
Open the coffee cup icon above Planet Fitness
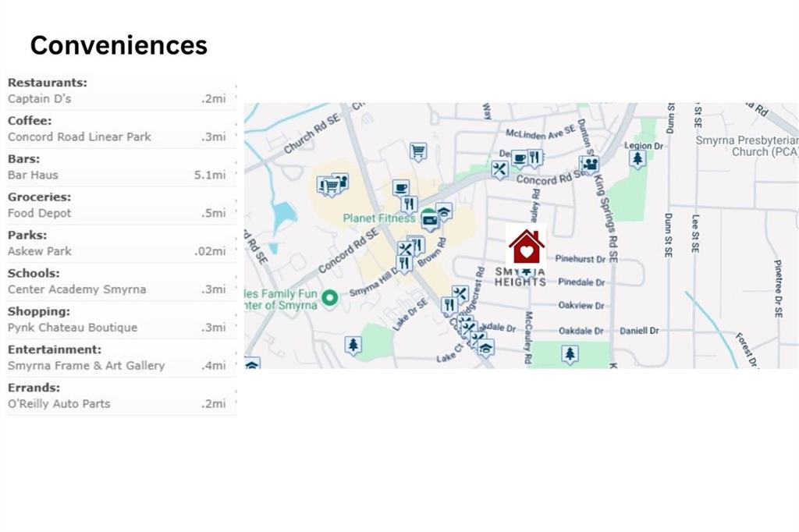[x=401, y=188]
